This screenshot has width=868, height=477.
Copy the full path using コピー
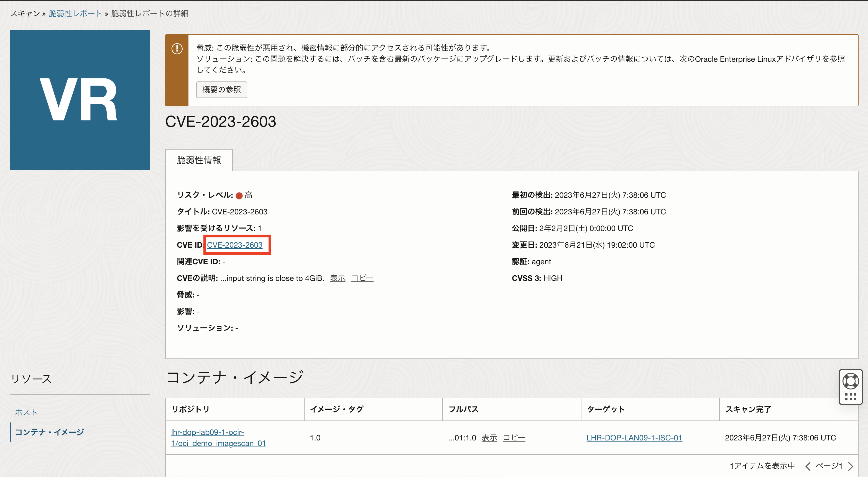tap(514, 438)
